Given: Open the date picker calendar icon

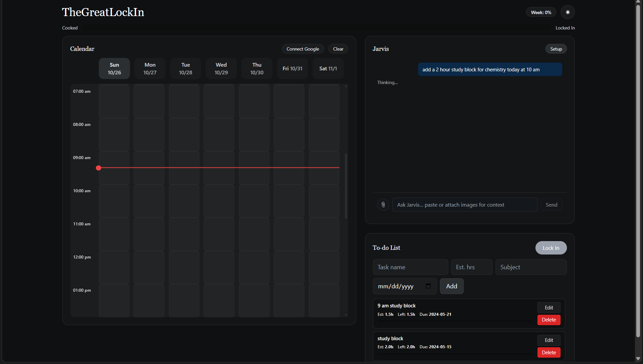Looking at the screenshot, I should point(428,286).
